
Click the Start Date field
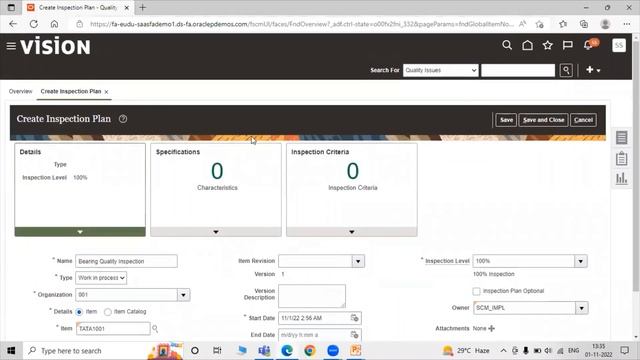pyautogui.click(x=314, y=318)
